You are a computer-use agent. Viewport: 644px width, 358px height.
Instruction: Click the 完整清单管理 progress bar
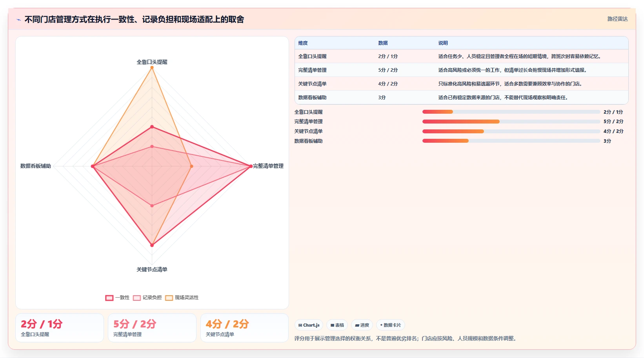[x=511, y=122]
